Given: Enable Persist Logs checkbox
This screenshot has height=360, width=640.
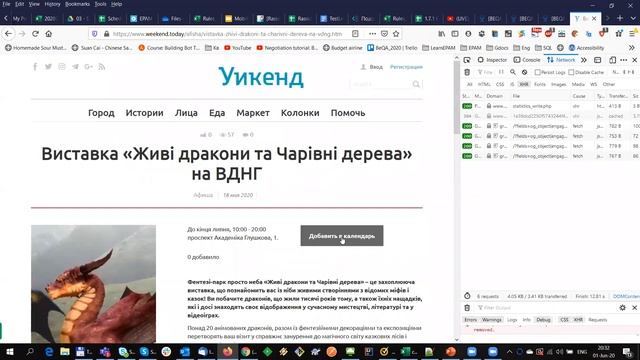Looking at the screenshot, I should (x=538, y=72).
